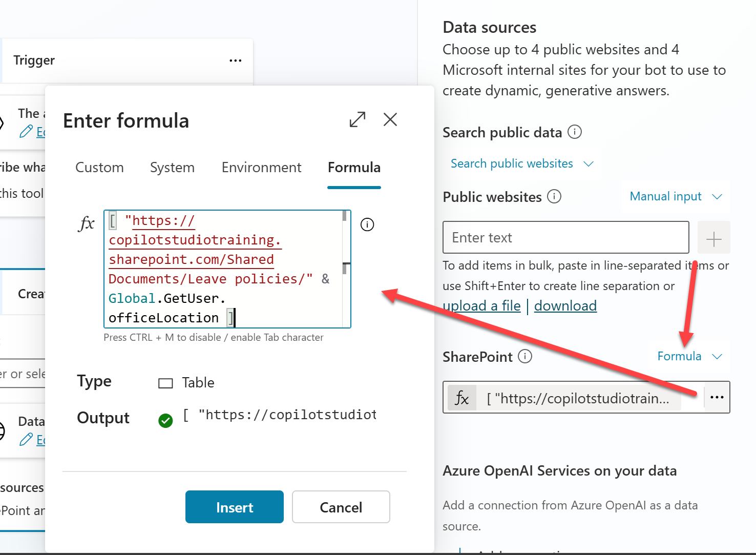Select the Environment tab

click(x=261, y=168)
